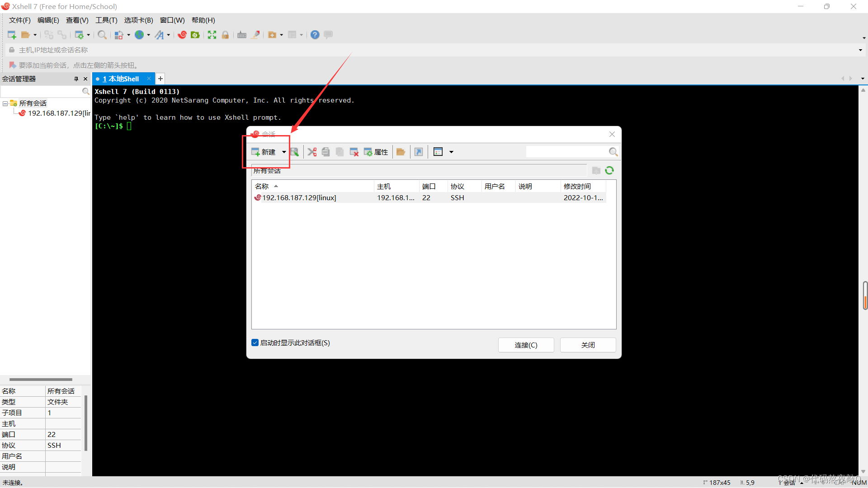Uncheck 启动时显示此对话框 option
Screen dimensions: 868x488
255,343
